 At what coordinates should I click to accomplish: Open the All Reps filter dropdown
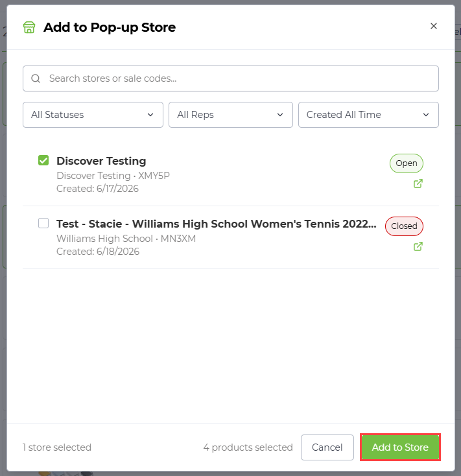[x=231, y=115]
